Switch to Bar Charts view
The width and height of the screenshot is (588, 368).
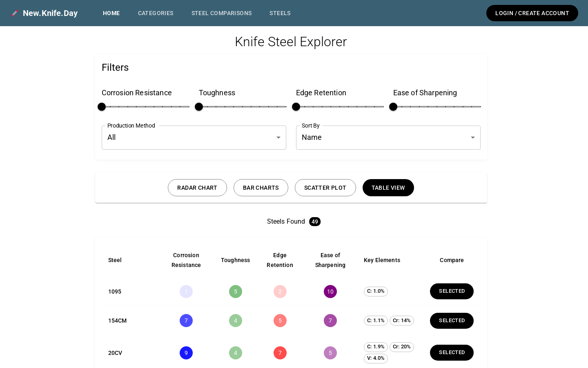[x=261, y=188]
